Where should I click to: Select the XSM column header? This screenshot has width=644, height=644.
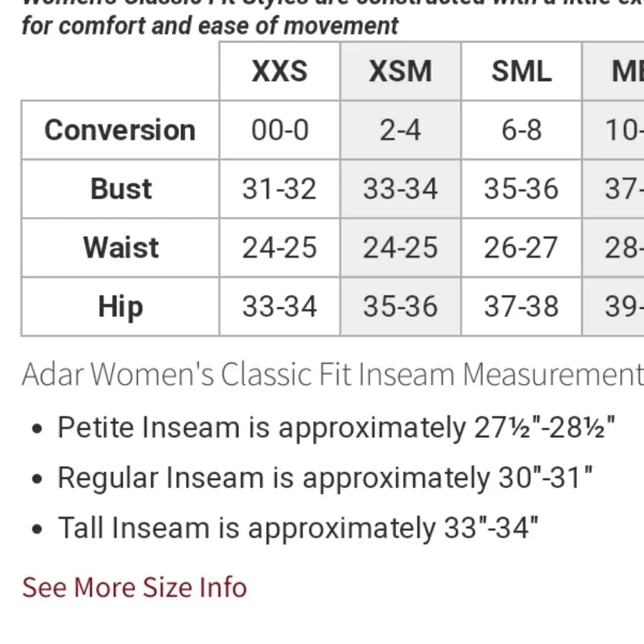click(x=401, y=71)
